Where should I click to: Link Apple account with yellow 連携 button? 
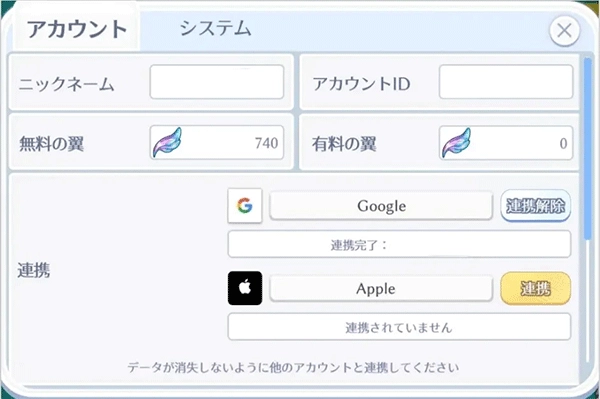[535, 288]
